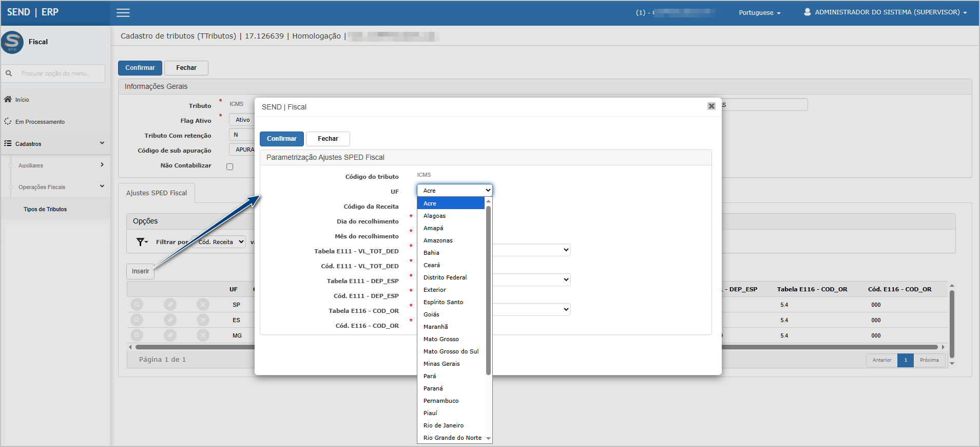This screenshot has width=980, height=447.
Task: Click the search magnifier icon in sidebar
Action: [9, 73]
